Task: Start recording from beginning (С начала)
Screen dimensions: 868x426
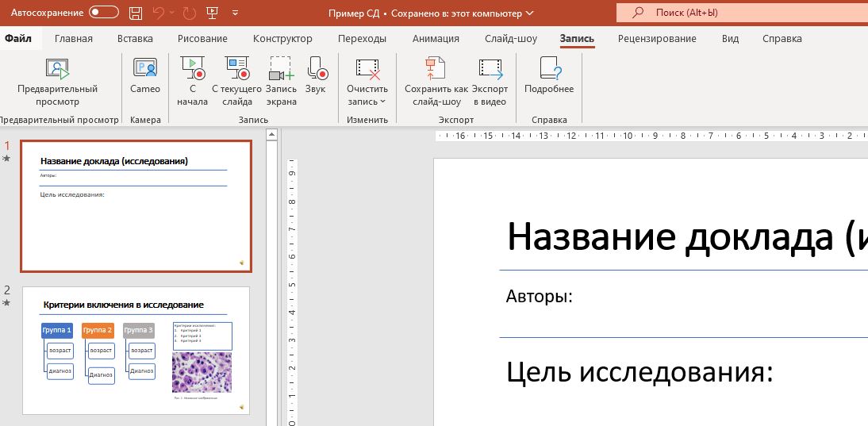Action: pos(193,70)
